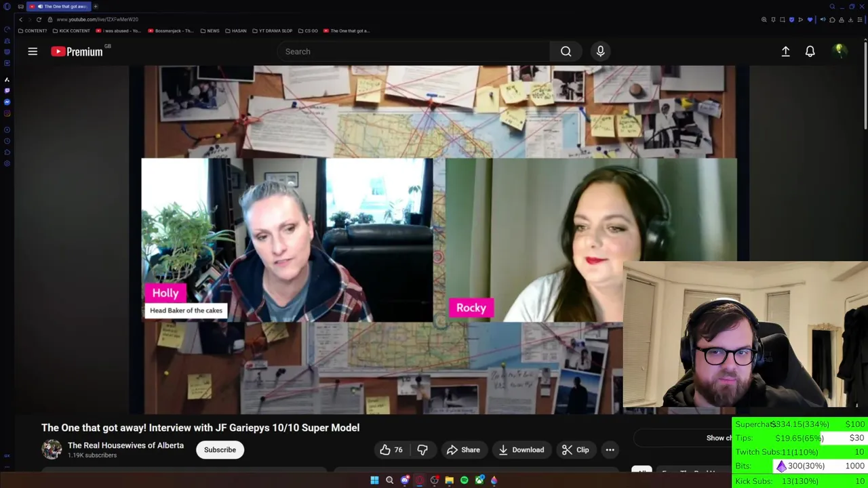This screenshot has width=868, height=488.
Task: Open YouTube notifications bell
Action: 810,52
